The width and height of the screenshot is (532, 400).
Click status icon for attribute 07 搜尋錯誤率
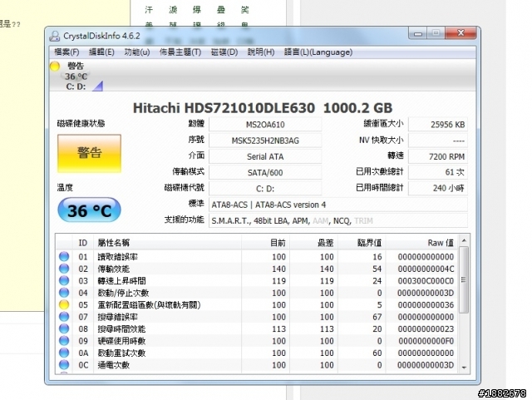(x=64, y=317)
